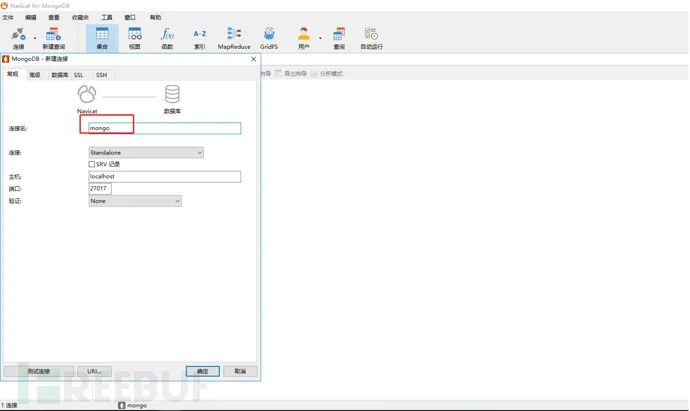The image size is (690, 411).
Task: Enable the SRV 记录 checkbox
Action: coord(92,164)
